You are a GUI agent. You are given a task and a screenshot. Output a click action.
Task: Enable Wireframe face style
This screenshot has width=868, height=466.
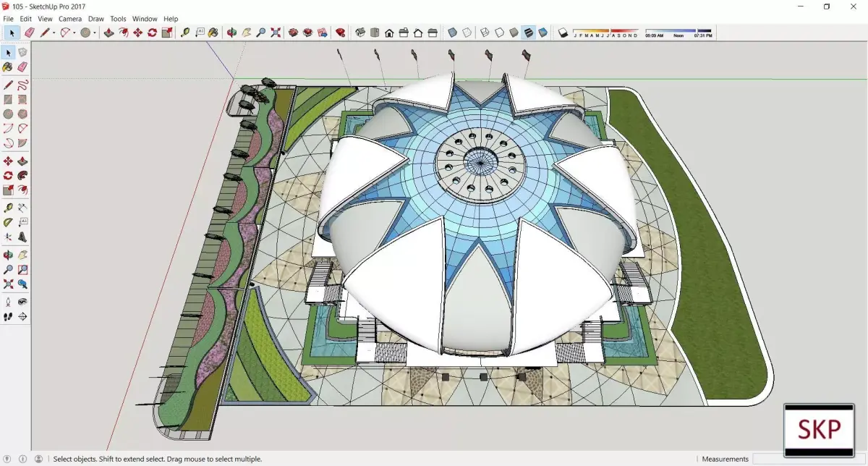[485, 33]
